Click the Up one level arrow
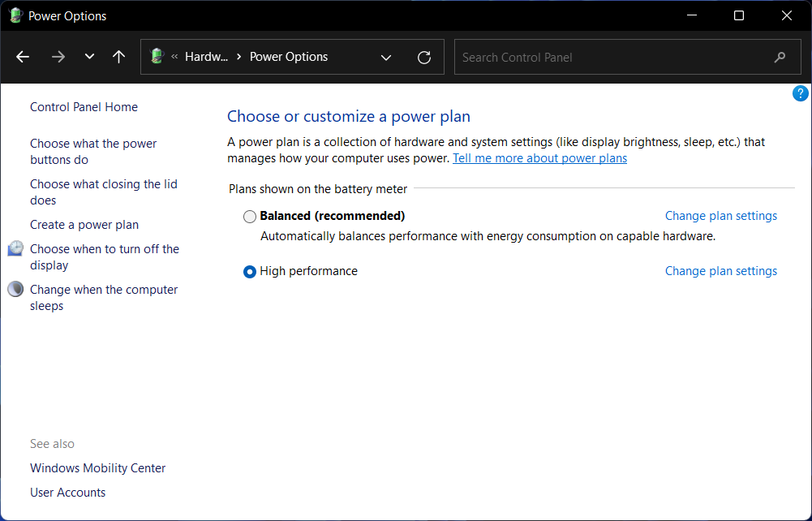The image size is (812, 521). [x=118, y=56]
